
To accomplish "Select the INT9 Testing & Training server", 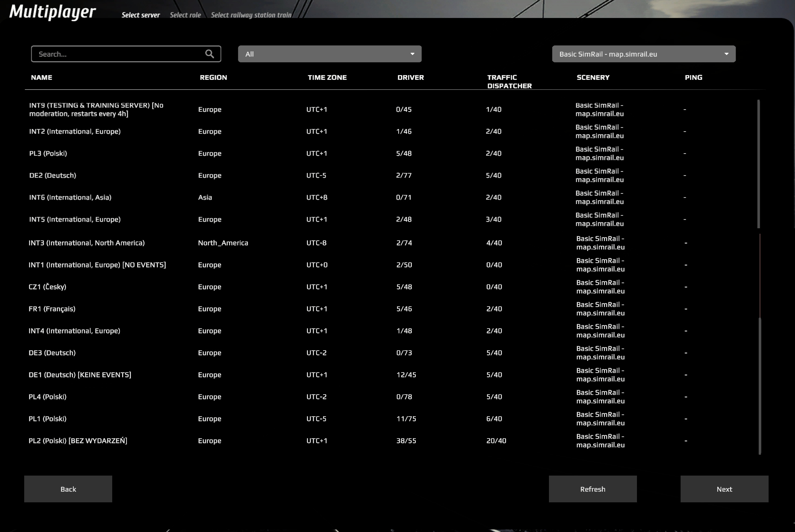I will click(x=96, y=109).
